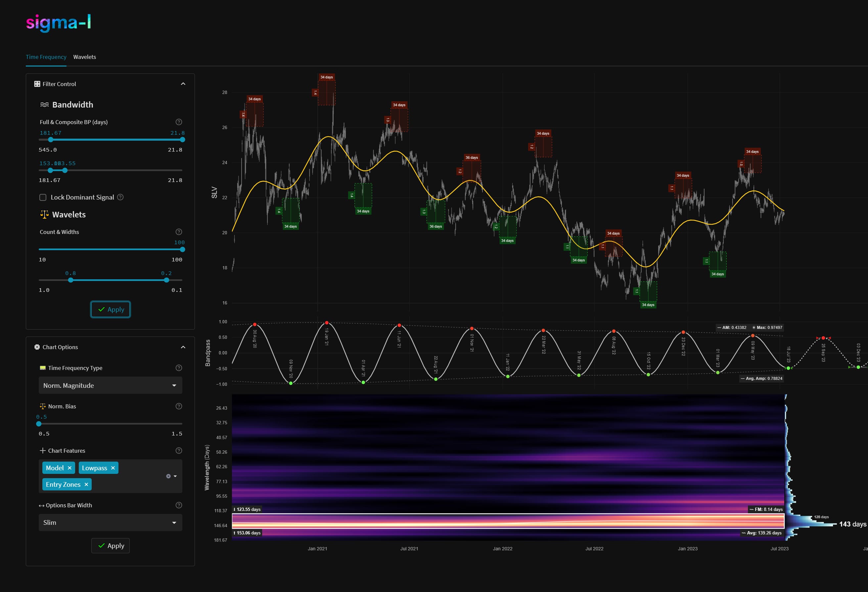Viewport: 868px width, 592px height.
Task: Collapse the Filter Control panel
Action: click(x=183, y=84)
